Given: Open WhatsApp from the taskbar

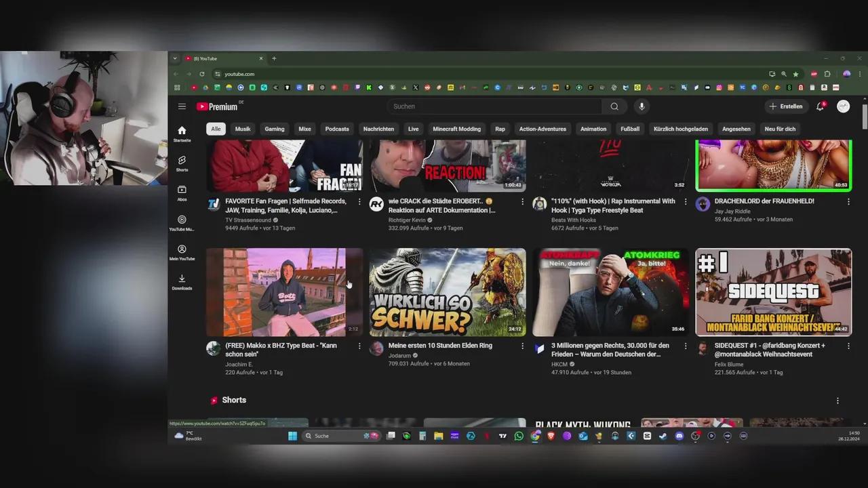Looking at the screenshot, I should [x=519, y=436].
